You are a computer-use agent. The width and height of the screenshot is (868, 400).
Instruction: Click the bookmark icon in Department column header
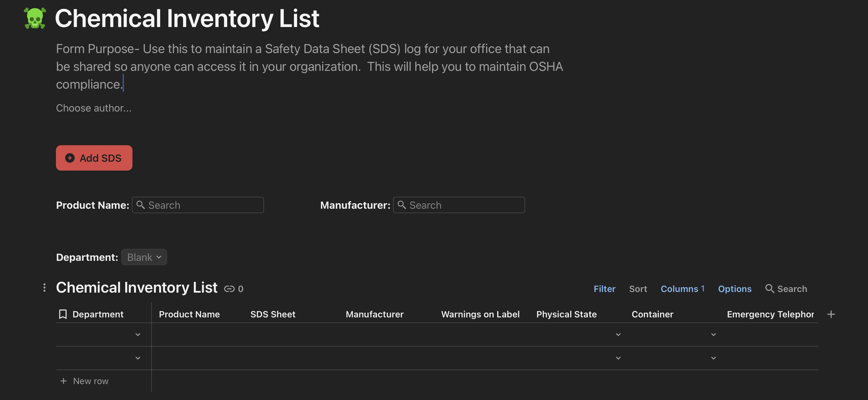pos(63,314)
